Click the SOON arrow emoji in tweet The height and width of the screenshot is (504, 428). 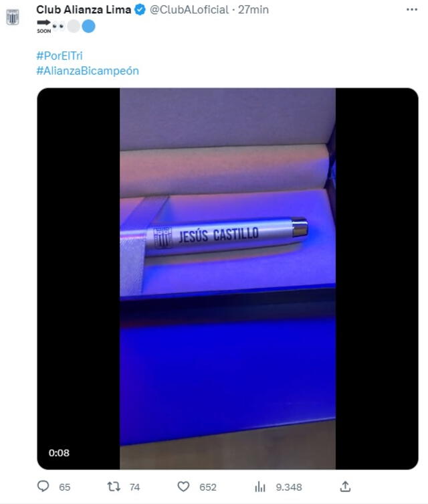pos(43,26)
